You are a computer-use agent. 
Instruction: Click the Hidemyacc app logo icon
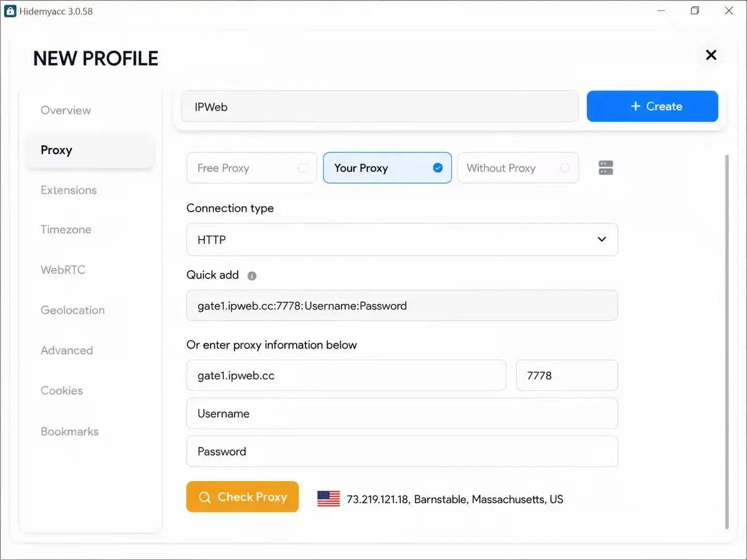[10, 11]
